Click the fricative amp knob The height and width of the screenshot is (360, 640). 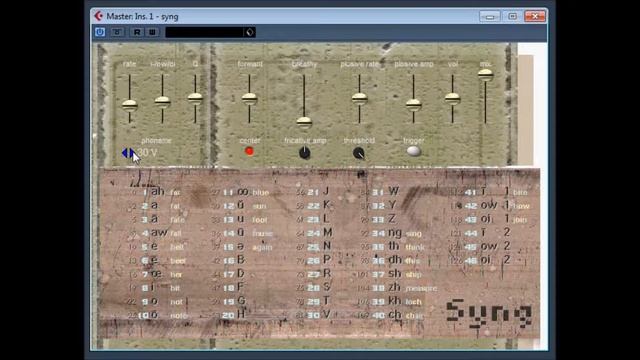(304, 152)
